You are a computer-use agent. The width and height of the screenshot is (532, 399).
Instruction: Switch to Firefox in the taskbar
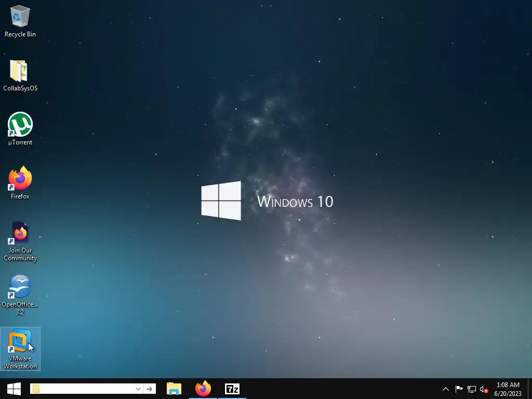[203, 389]
